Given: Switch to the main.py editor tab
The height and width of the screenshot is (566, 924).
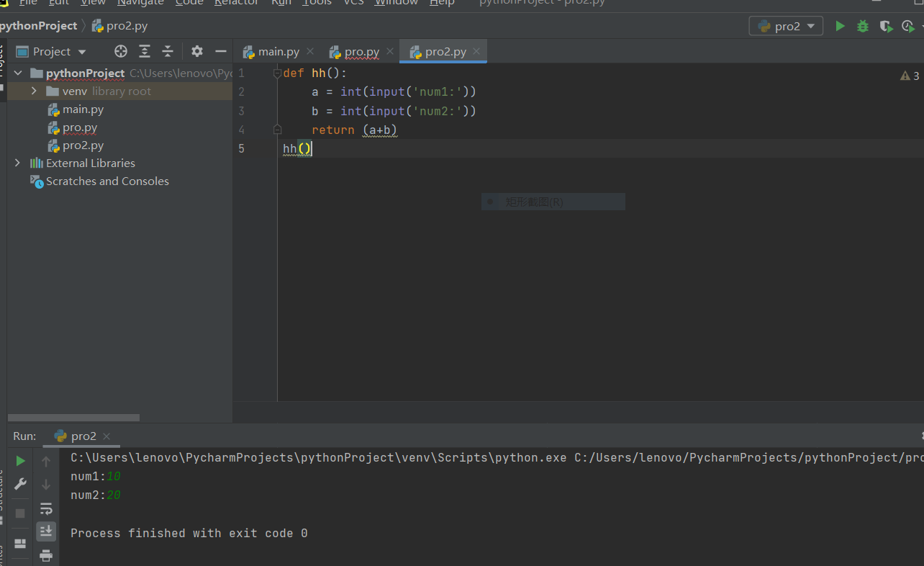Looking at the screenshot, I should point(278,52).
